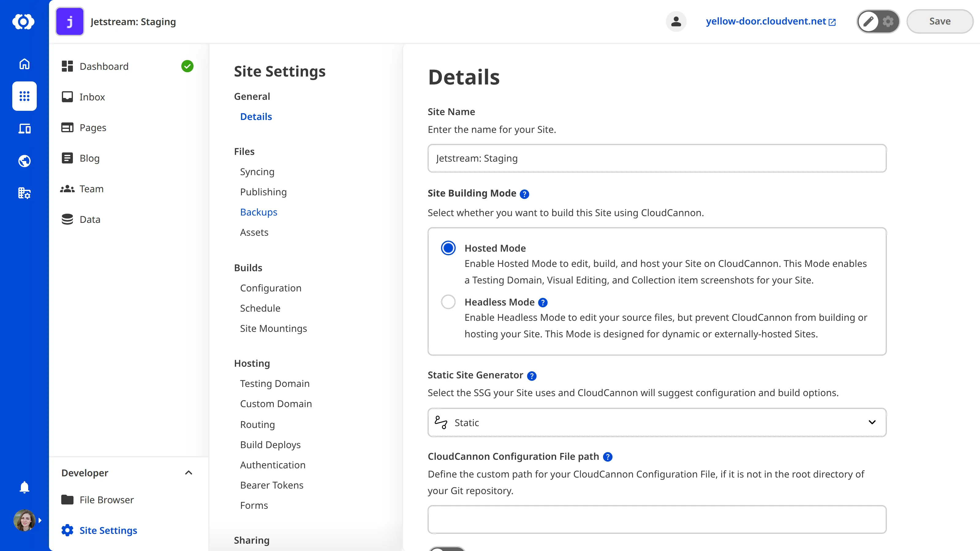Click the Save button
980x551 pixels.
click(x=939, y=21)
